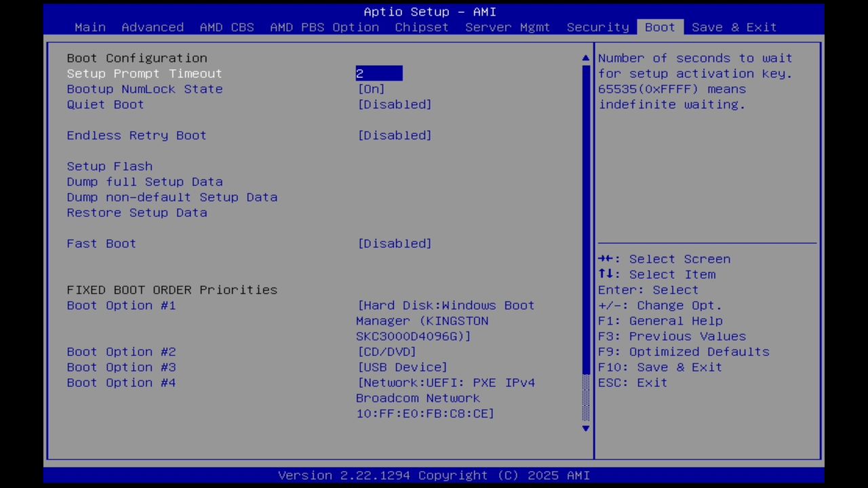Open the Save & Exit menu
Screen dimensions: 868x488
coord(734,27)
